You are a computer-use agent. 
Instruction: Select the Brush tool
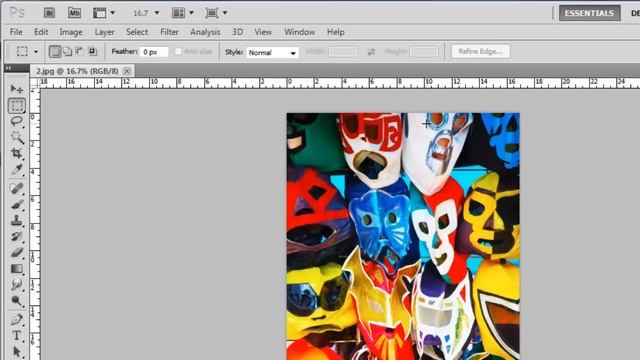pyautogui.click(x=17, y=204)
